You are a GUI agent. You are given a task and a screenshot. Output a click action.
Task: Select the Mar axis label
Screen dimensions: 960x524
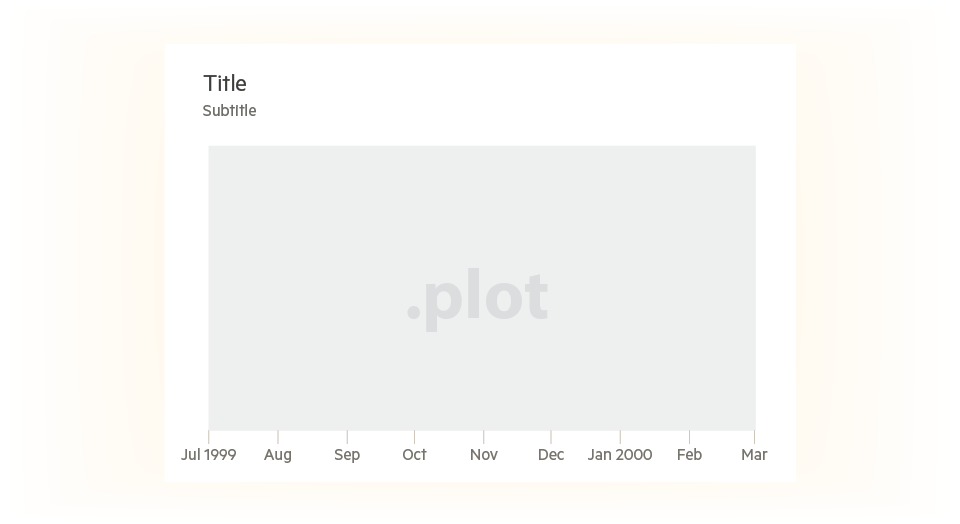(754, 455)
